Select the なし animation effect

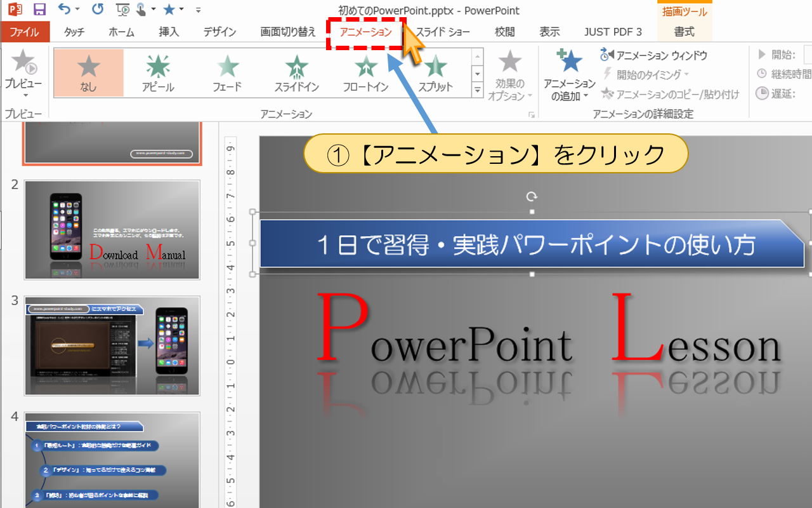tap(89, 73)
